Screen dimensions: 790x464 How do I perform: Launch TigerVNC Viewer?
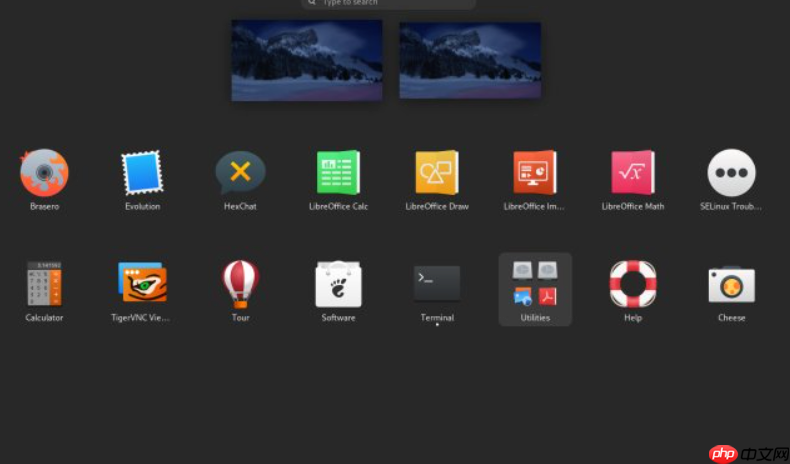click(143, 282)
